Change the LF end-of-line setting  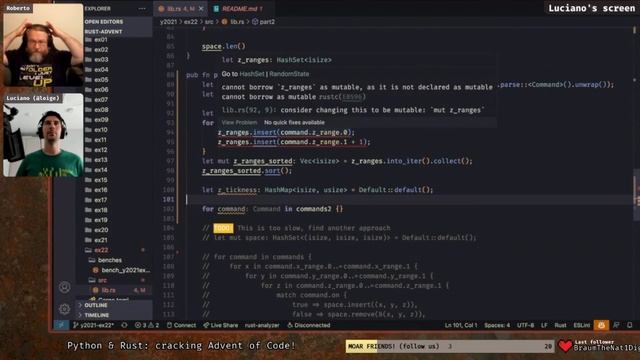pyautogui.click(x=544, y=325)
